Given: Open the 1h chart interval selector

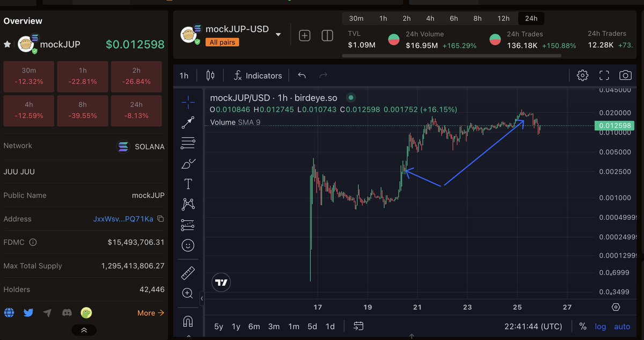Looking at the screenshot, I should pyautogui.click(x=184, y=76).
